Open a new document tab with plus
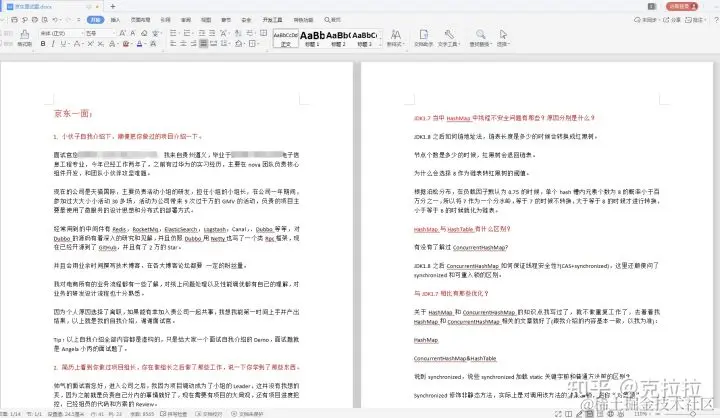The width and height of the screenshot is (720, 418). point(112,6)
